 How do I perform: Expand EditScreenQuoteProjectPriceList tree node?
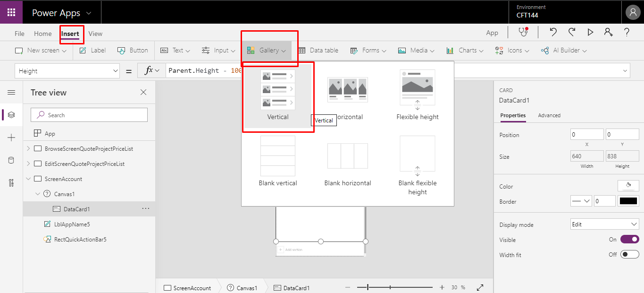point(28,164)
